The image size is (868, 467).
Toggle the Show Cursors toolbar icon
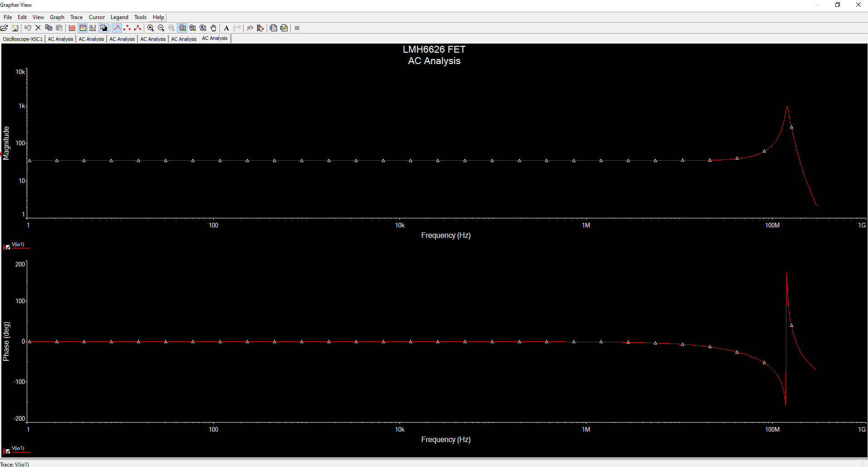93,28
